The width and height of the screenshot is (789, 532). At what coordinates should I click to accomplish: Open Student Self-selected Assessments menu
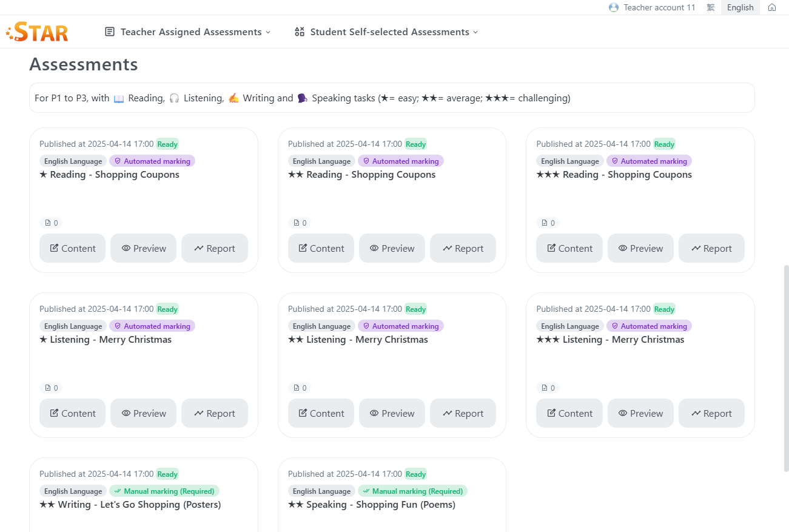[x=389, y=32]
